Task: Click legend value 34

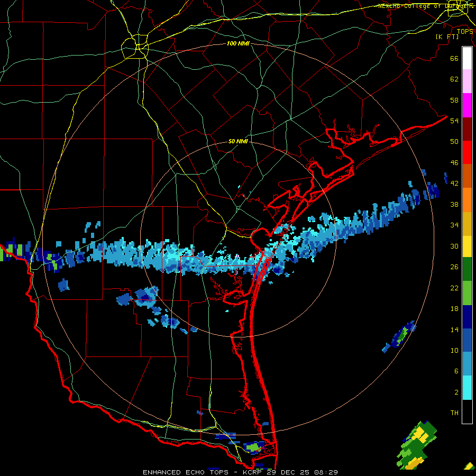Action: pos(454,225)
